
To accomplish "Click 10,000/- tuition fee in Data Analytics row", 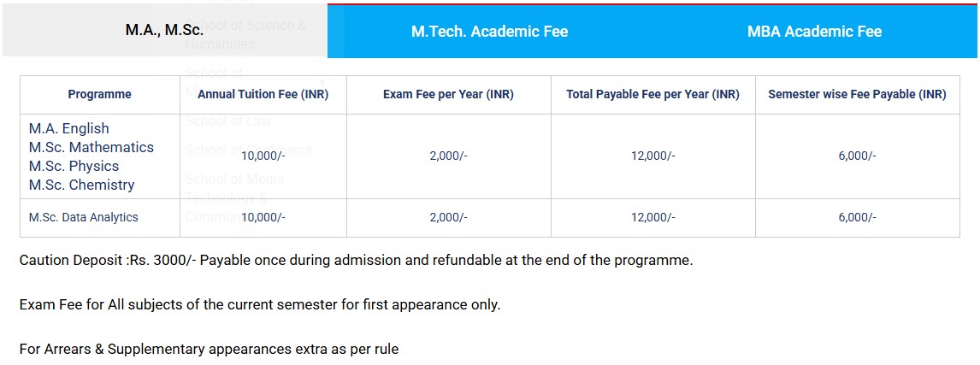I will pos(263,218).
